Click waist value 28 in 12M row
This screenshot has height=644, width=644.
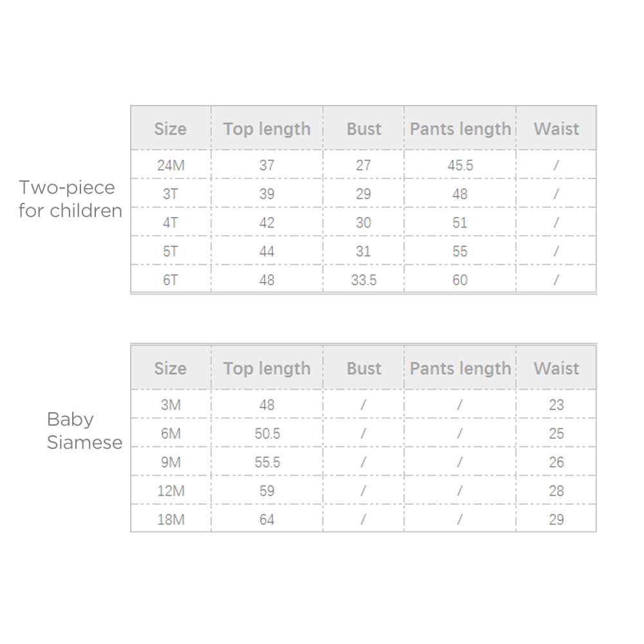[556, 491]
